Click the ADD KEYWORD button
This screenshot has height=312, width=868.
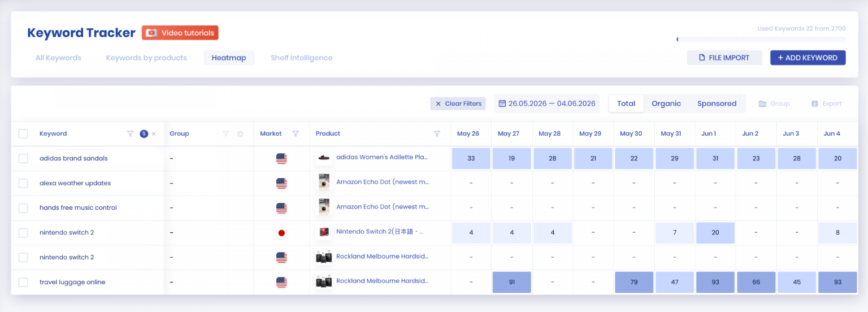coord(808,58)
